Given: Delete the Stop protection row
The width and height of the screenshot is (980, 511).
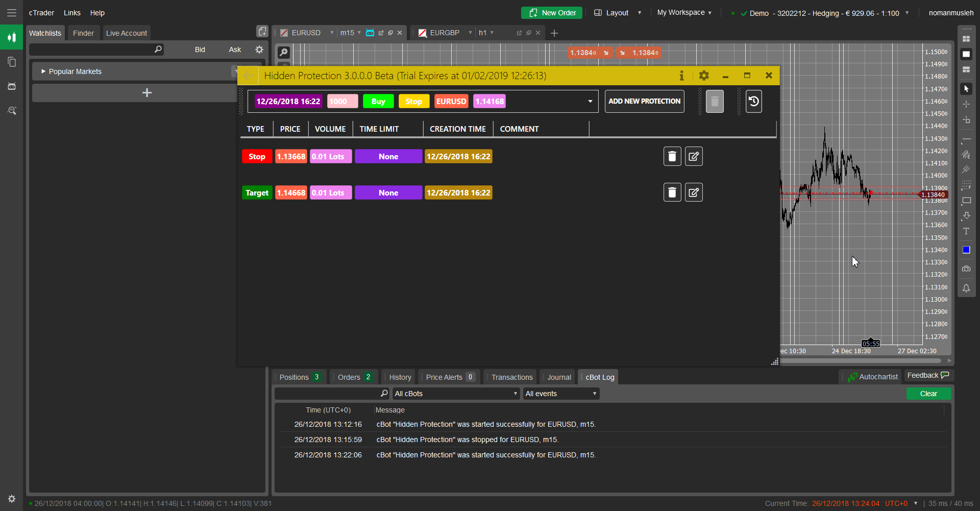Looking at the screenshot, I should (x=672, y=156).
